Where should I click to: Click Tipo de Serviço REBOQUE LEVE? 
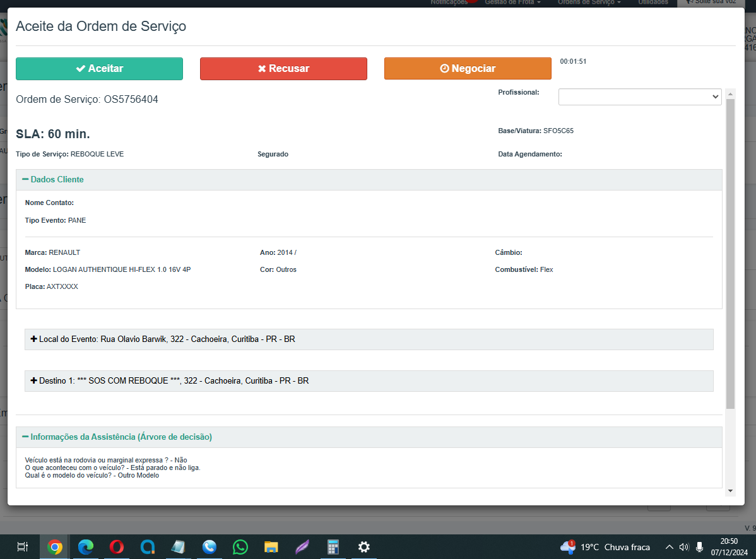[70, 154]
